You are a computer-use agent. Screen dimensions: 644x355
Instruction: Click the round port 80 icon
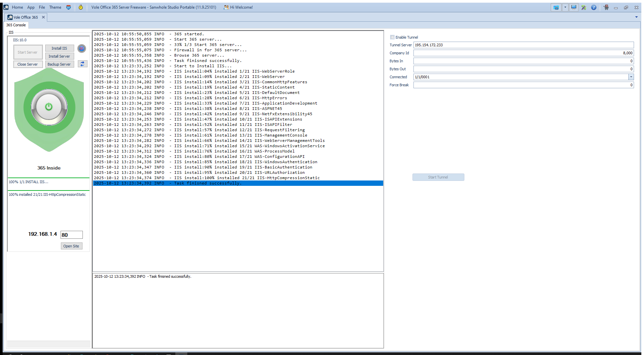click(81, 49)
